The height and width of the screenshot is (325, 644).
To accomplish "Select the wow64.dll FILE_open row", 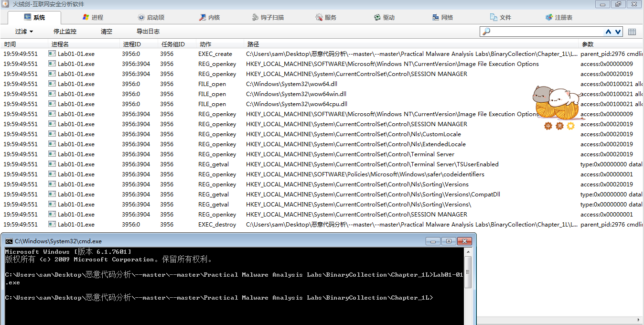I will tap(322, 84).
